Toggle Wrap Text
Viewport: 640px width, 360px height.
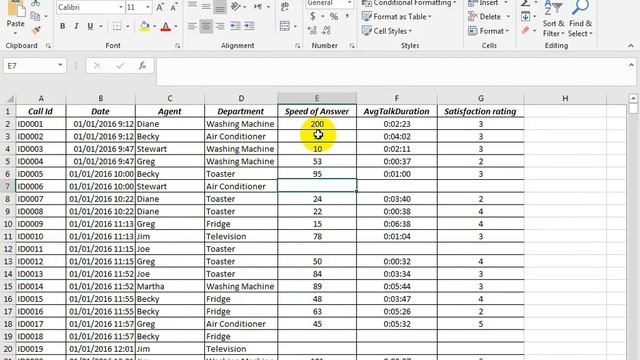(x=285, y=6)
